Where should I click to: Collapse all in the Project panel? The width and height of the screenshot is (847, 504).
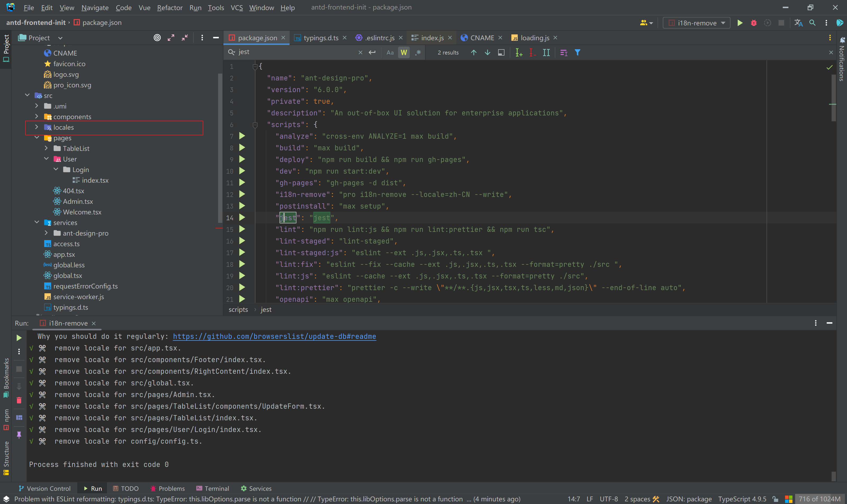(x=185, y=38)
